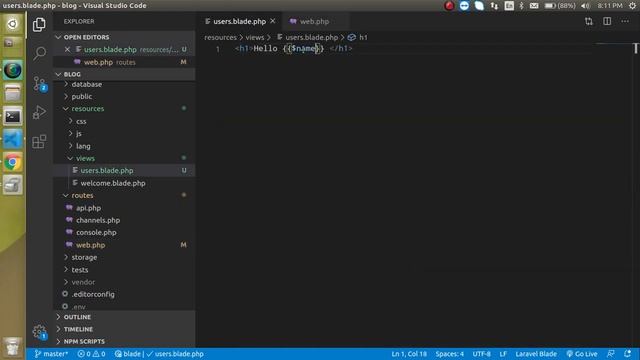Open Bluetooth indicator in top panel
This screenshot has height=360, width=640.
pyautogui.click(x=521, y=6)
